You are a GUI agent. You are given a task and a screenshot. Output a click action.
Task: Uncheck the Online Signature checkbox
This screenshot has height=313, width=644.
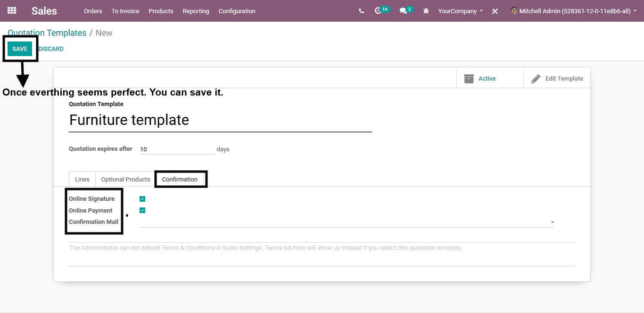click(x=142, y=199)
